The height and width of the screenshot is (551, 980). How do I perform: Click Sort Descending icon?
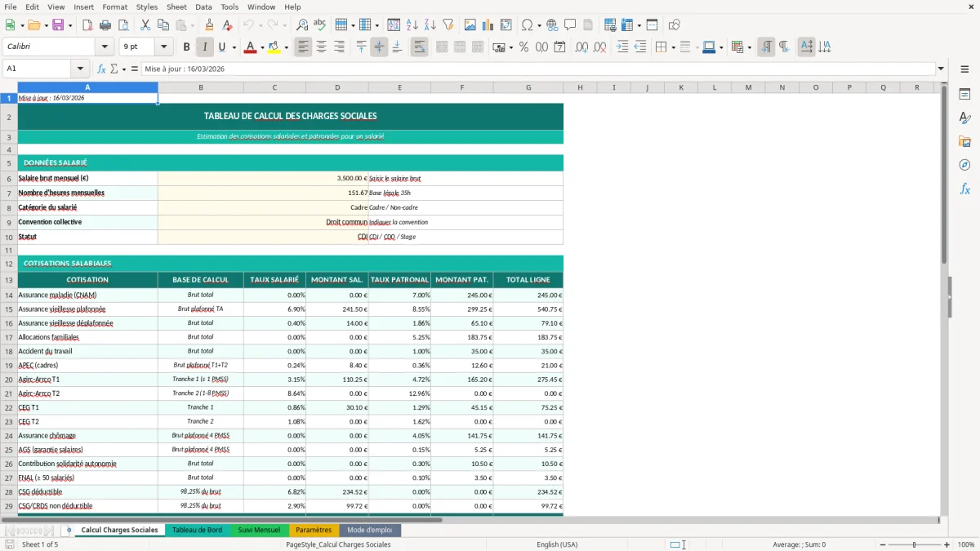[x=430, y=25]
